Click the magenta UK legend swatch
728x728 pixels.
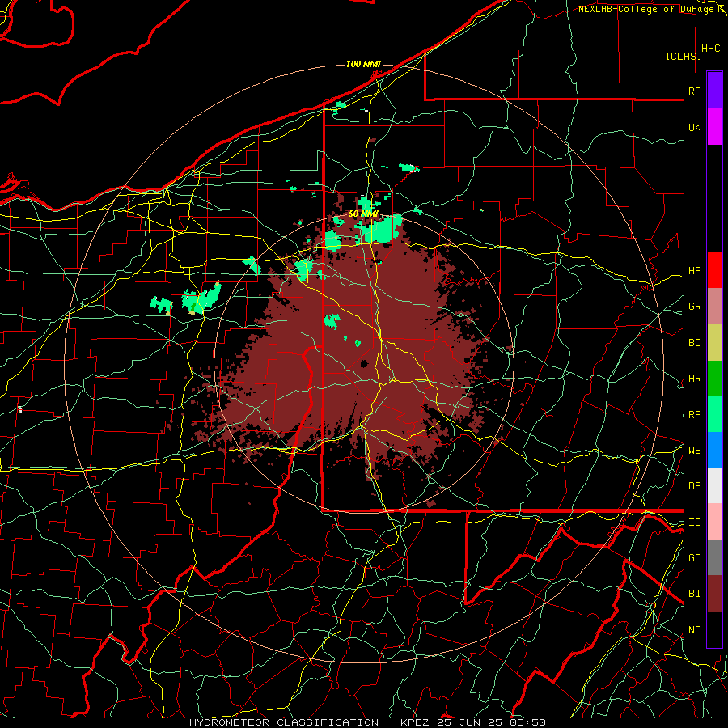(x=714, y=127)
